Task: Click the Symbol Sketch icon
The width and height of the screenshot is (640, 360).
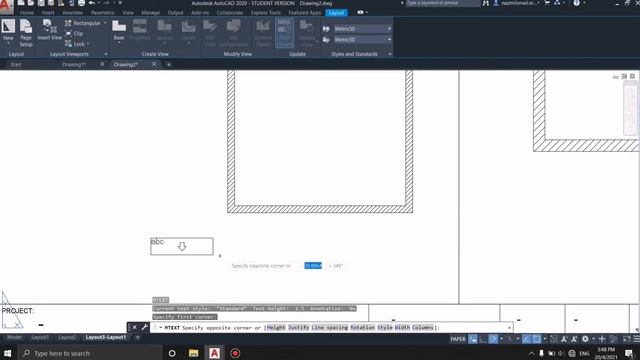Action: click(x=263, y=33)
